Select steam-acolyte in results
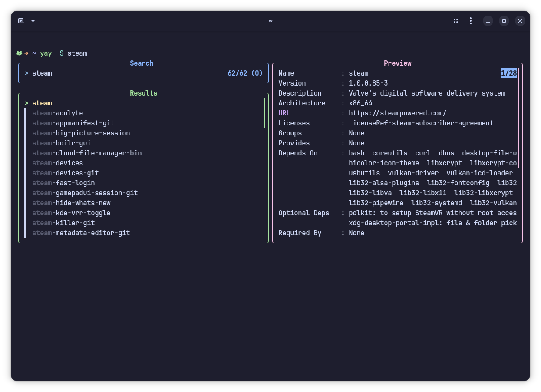This screenshot has width=541, height=392. coord(57,113)
